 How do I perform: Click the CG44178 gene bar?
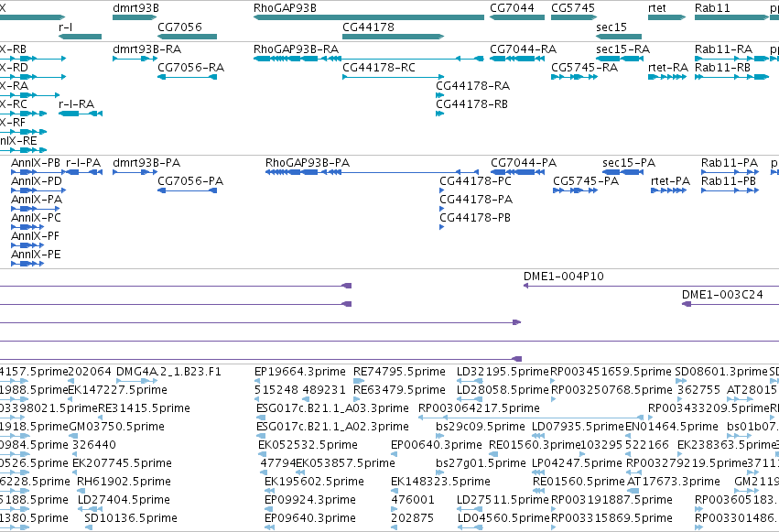(x=393, y=37)
